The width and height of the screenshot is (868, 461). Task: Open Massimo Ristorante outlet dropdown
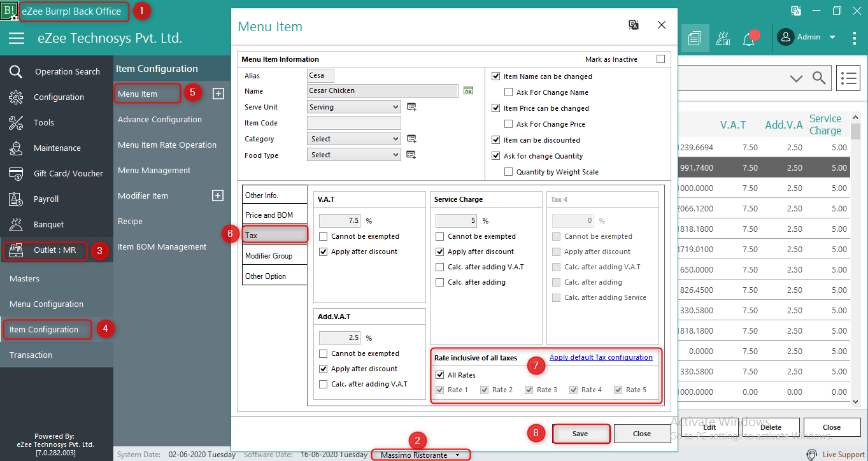tap(420, 455)
